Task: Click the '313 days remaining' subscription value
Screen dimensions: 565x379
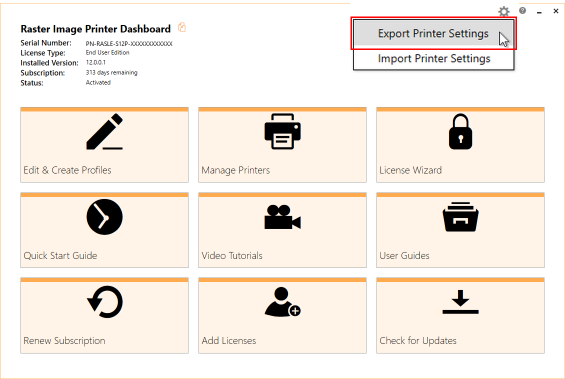Action: click(x=111, y=72)
